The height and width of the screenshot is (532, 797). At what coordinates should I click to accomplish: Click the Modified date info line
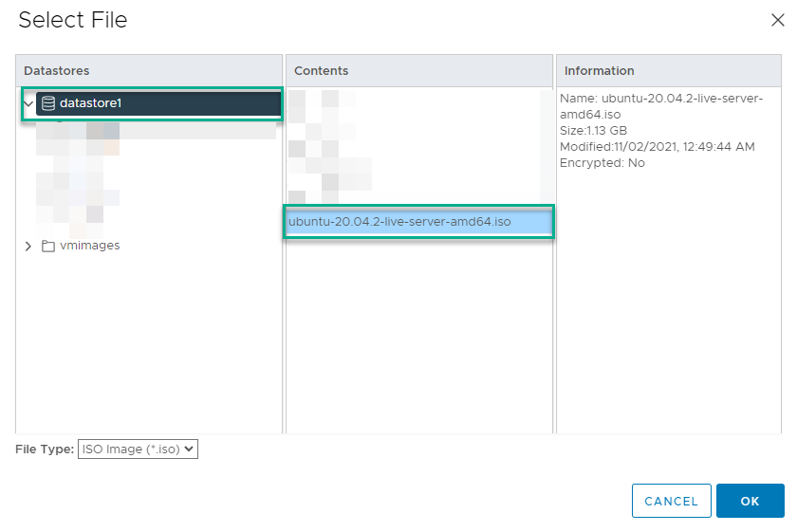[657, 146]
